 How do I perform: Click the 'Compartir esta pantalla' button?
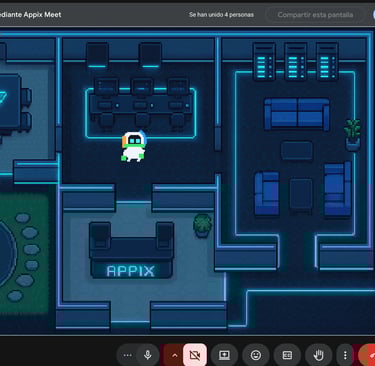tap(315, 15)
